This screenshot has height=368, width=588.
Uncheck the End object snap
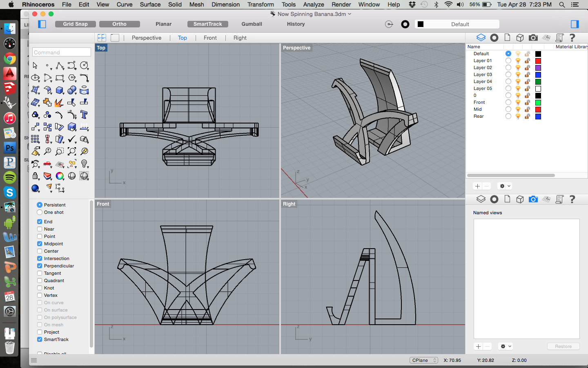pyautogui.click(x=40, y=222)
